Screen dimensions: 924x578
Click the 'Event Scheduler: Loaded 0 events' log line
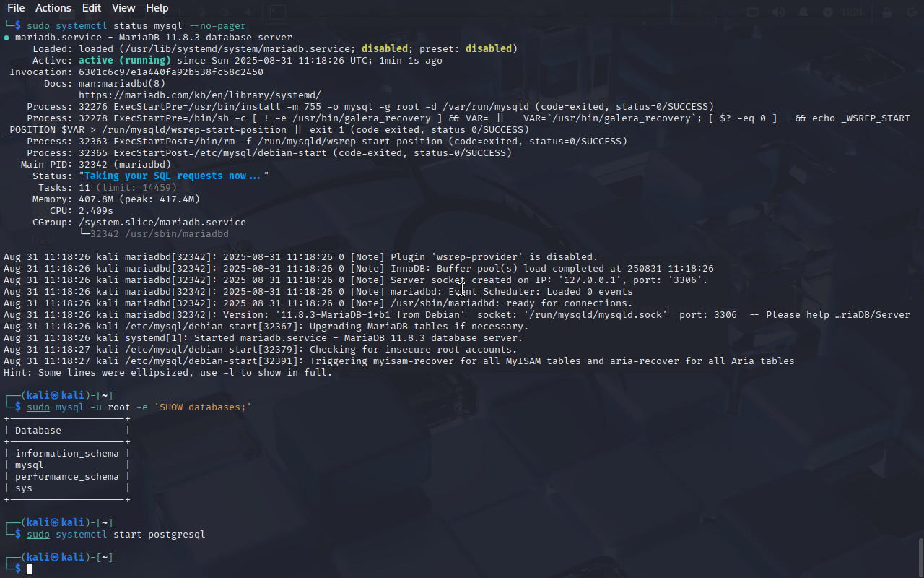(x=318, y=292)
